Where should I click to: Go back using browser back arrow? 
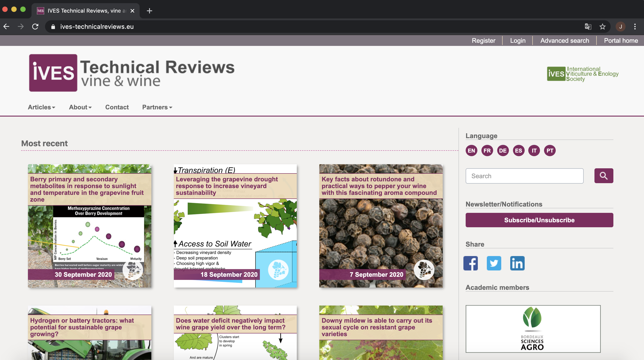click(x=7, y=27)
